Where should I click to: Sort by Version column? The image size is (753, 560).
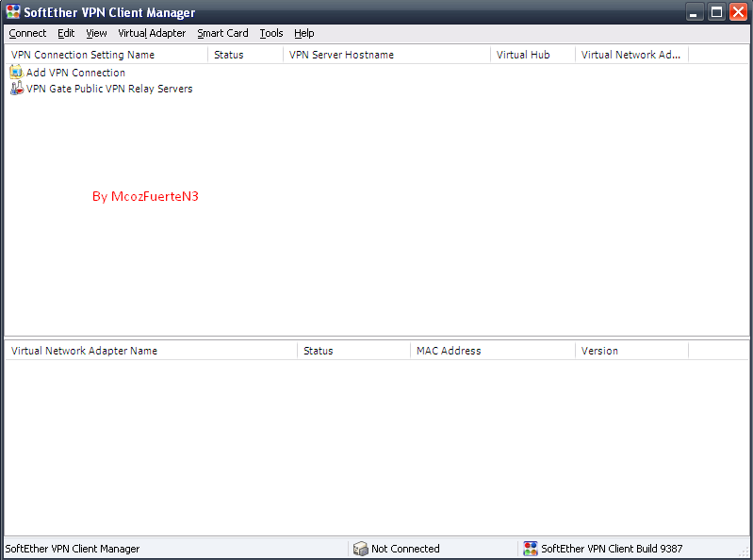[x=631, y=351]
